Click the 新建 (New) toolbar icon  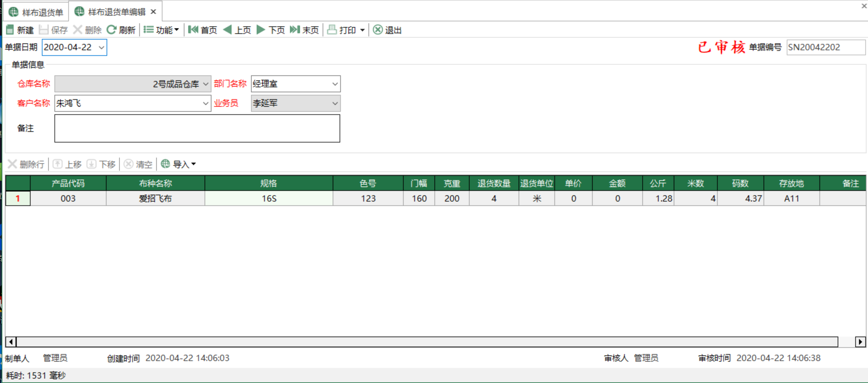(10, 30)
